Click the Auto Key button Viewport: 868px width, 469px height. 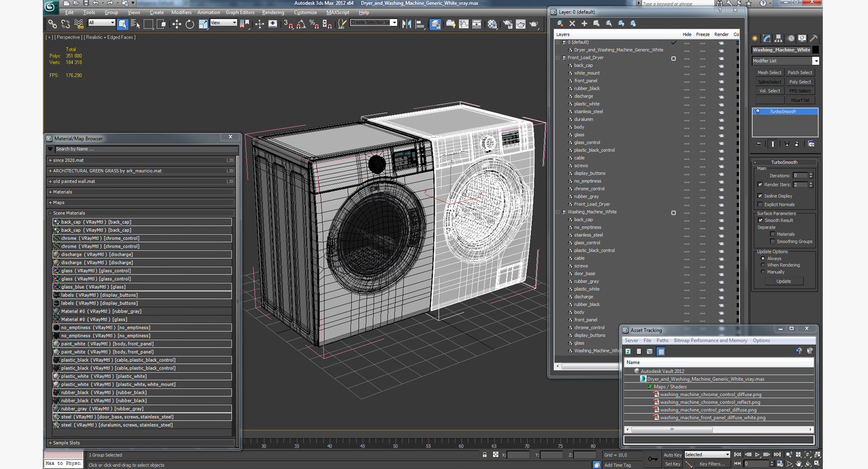[673, 454]
